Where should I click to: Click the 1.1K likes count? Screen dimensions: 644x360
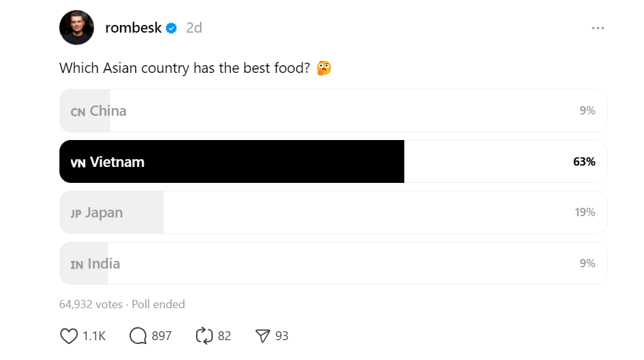[x=94, y=336]
